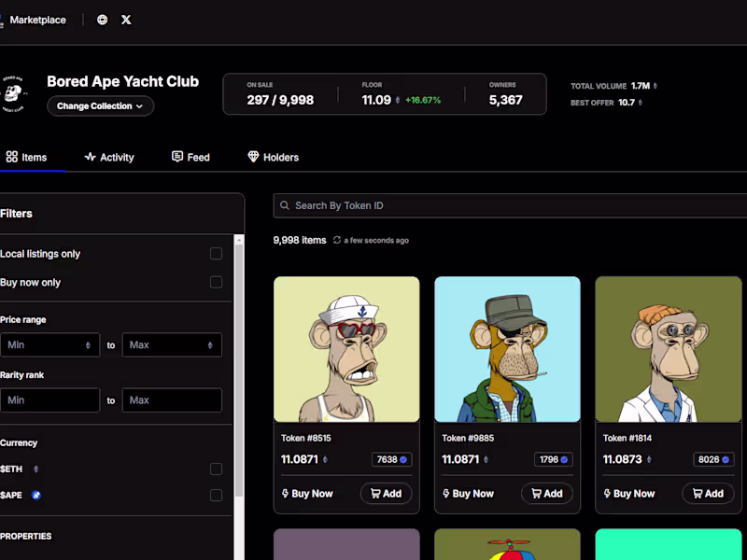Open the X social link icon

click(126, 20)
